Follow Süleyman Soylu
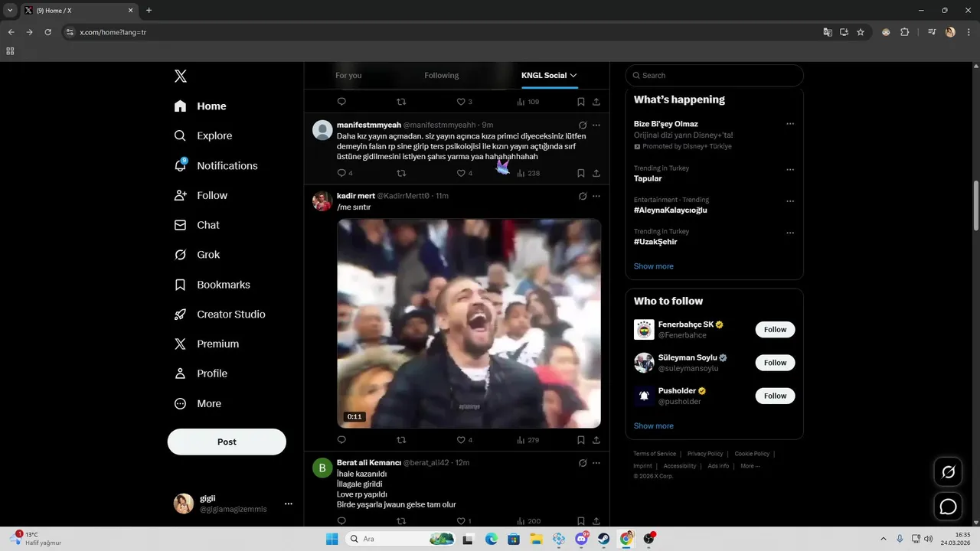Image resolution: width=980 pixels, height=551 pixels. pyautogui.click(x=775, y=363)
